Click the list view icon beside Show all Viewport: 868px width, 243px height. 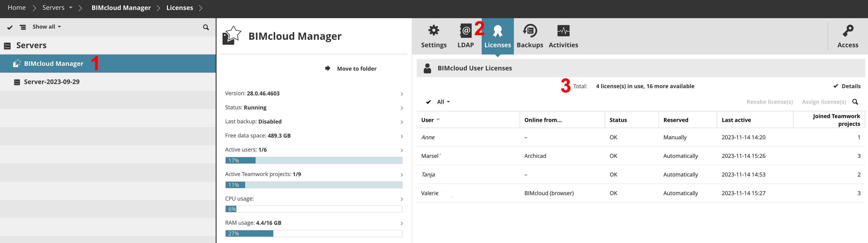pos(23,27)
